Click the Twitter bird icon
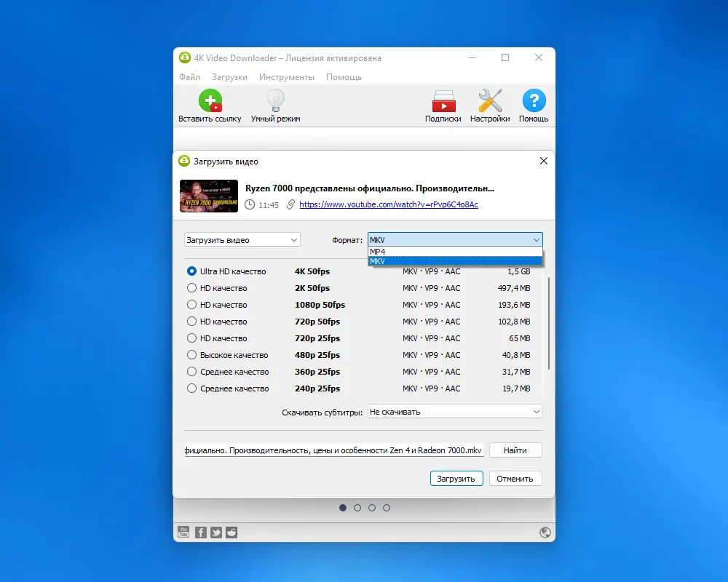728x582 pixels. click(216, 532)
